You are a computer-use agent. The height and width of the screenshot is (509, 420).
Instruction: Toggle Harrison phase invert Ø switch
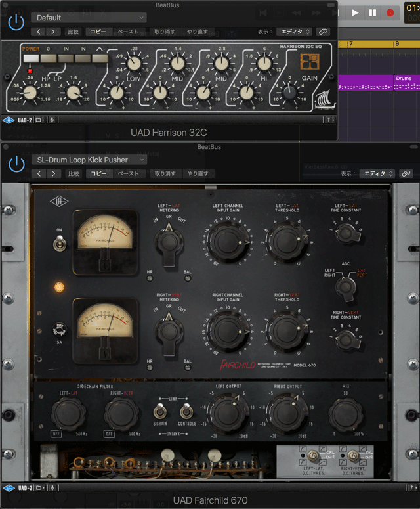click(x=49, y=58)
